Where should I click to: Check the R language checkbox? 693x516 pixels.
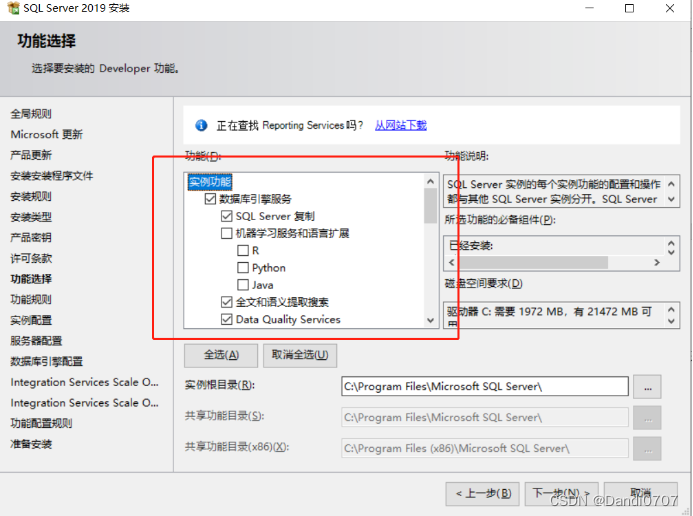pyautogui.click(x=243, y=250)
